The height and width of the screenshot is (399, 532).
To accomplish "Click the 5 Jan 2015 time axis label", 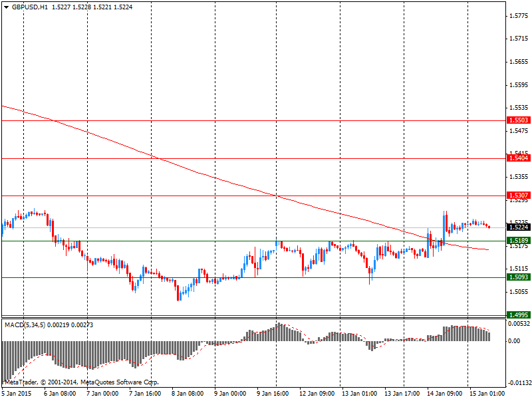I will (x=17, y=394).
